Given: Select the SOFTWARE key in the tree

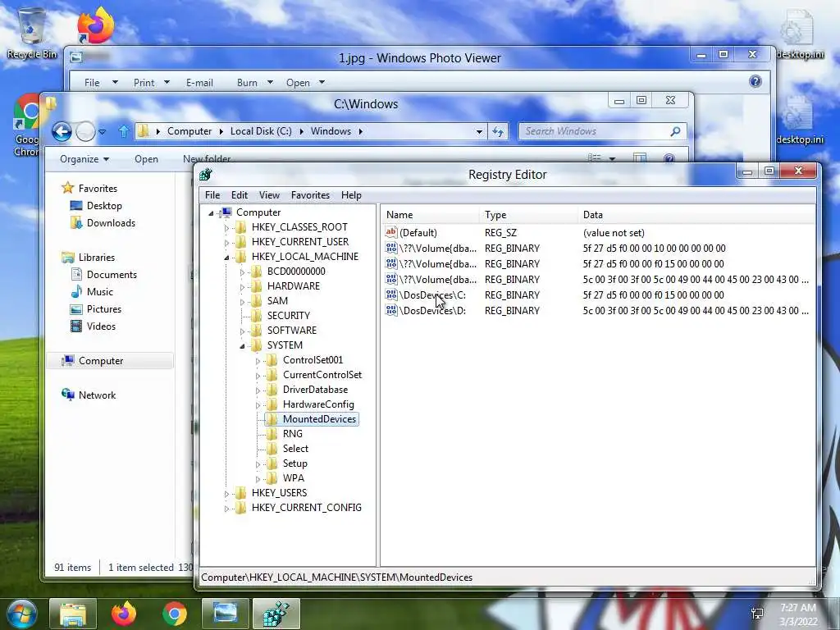Looking at the screenshot, I should 292,331.
